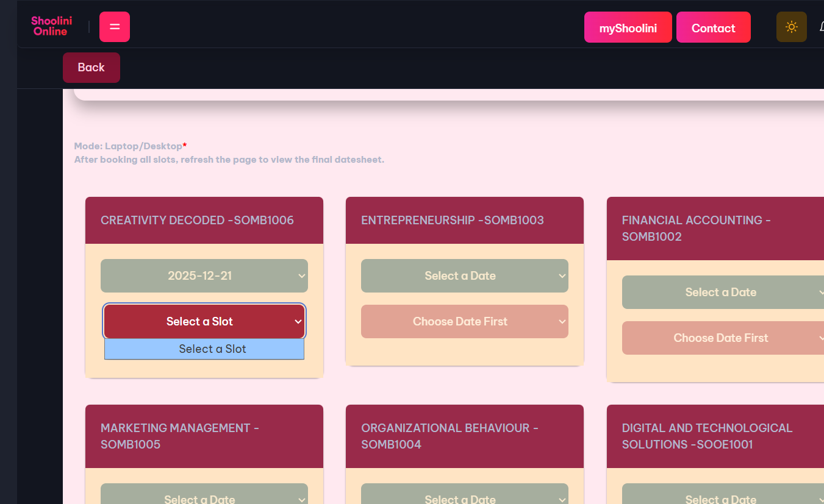Toggle the sun theme switch
The width and height of the screenshot is (824, 504).
[x=792, y=27]
